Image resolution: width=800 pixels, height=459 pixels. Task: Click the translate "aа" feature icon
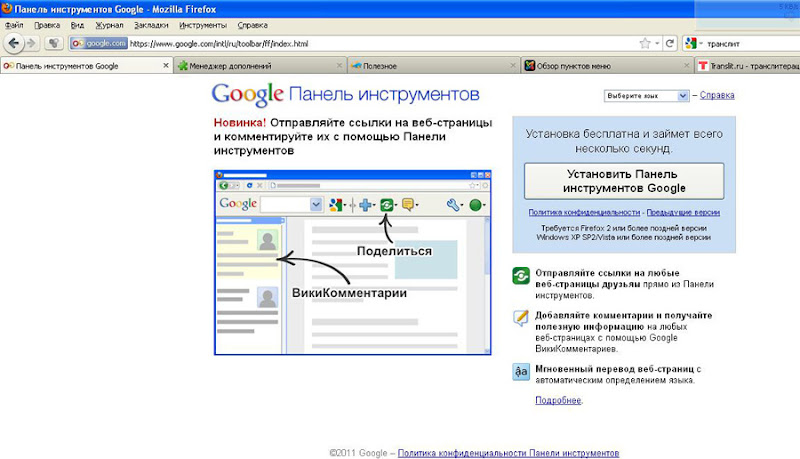click(521, 371)
